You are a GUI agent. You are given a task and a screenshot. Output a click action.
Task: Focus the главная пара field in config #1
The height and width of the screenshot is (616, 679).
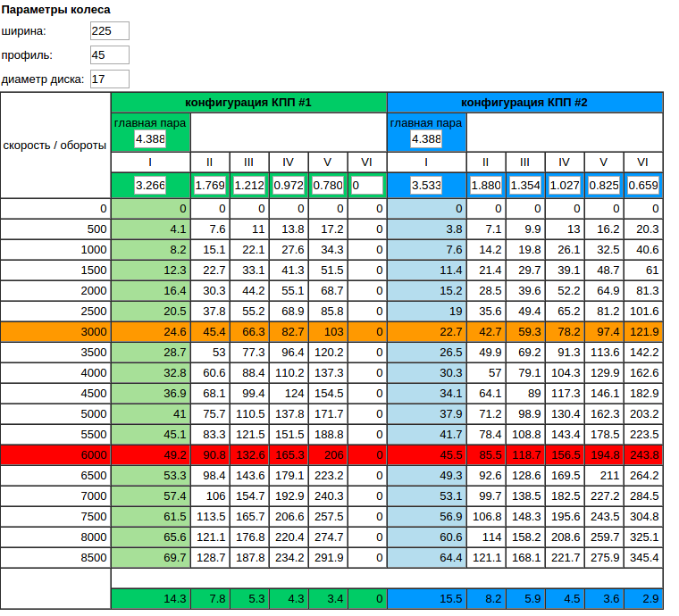pos(150,139)
